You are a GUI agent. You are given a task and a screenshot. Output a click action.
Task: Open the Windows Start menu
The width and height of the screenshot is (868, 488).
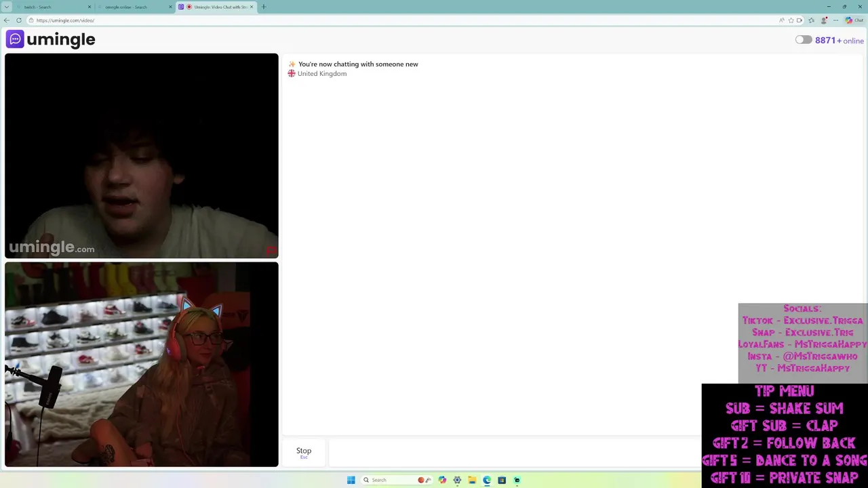point(351,480)
